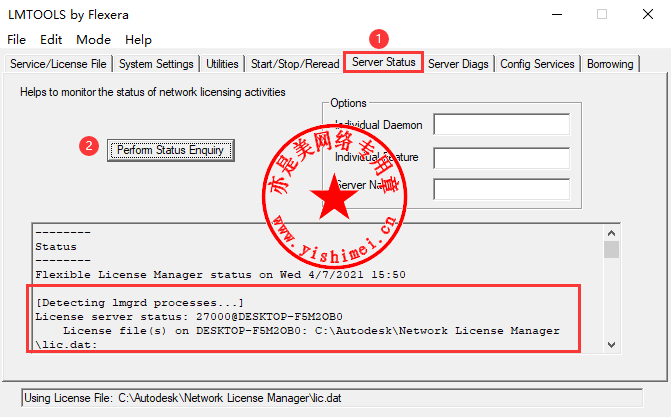
Task: Open the File menu
Action: [x=16, y=40]
